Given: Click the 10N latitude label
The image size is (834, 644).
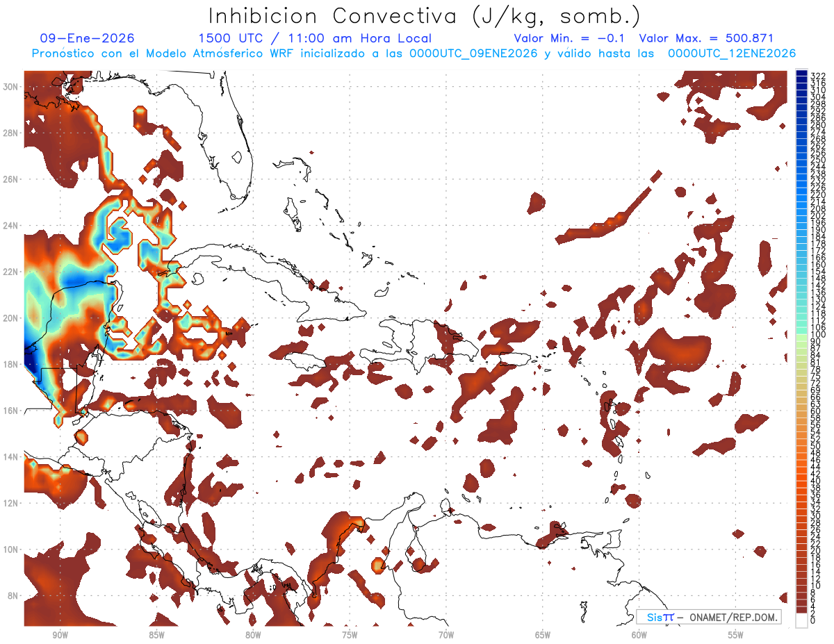Looking at the screenshot, I should click(x=11, y=549).
